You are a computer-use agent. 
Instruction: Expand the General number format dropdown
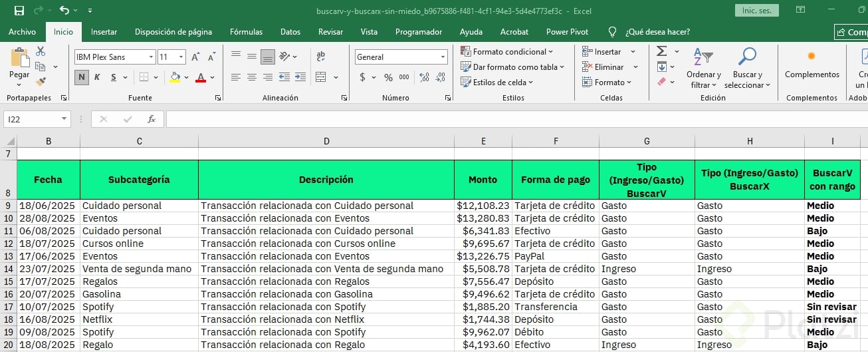443,57
